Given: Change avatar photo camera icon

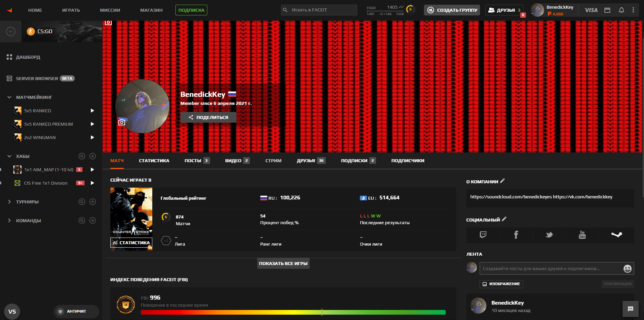Looking at the screenshot, I should [x=122, y=122].
